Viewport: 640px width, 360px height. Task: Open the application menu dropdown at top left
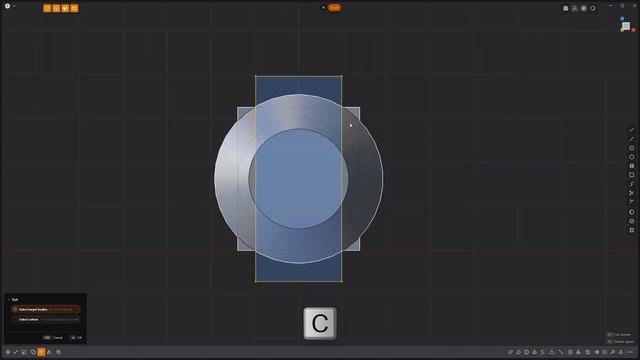click(x=9, y=6)
